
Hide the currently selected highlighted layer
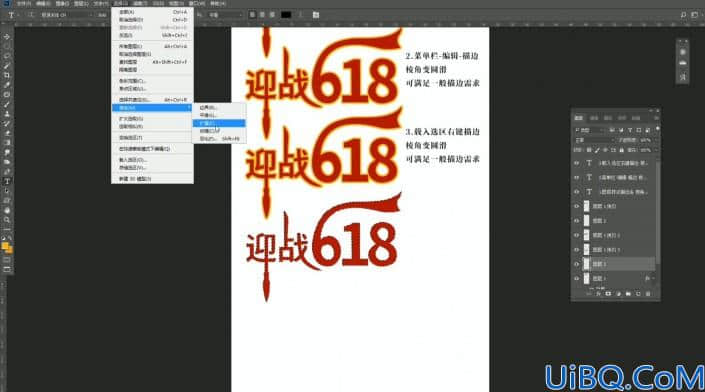click(x=577, y=264)
